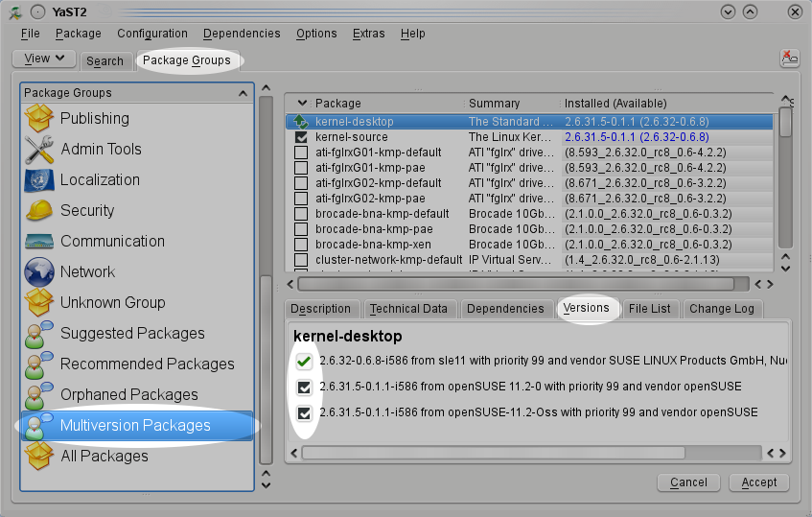Click the All Packages box icon
812x517 pixels.
tap(39, 457)
